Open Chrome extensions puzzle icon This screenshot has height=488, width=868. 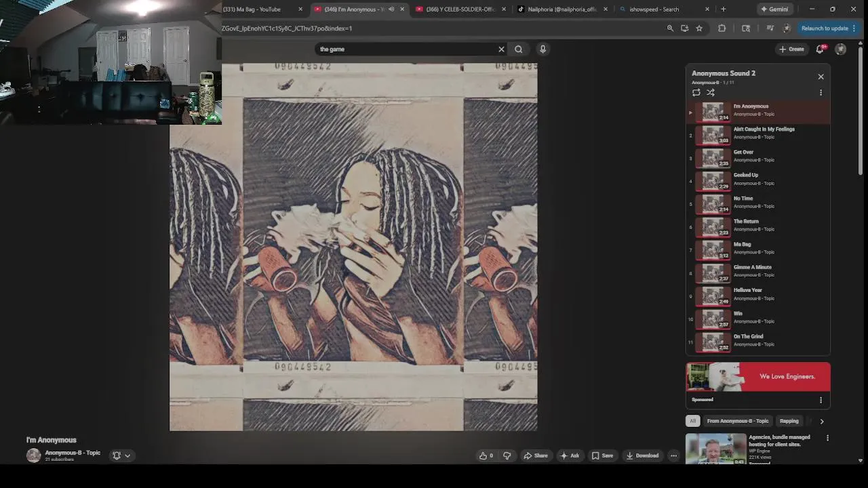point(722,28)
